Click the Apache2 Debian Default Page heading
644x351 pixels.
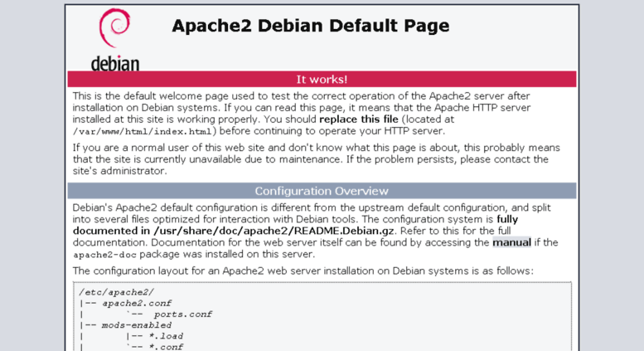point(311,26)
